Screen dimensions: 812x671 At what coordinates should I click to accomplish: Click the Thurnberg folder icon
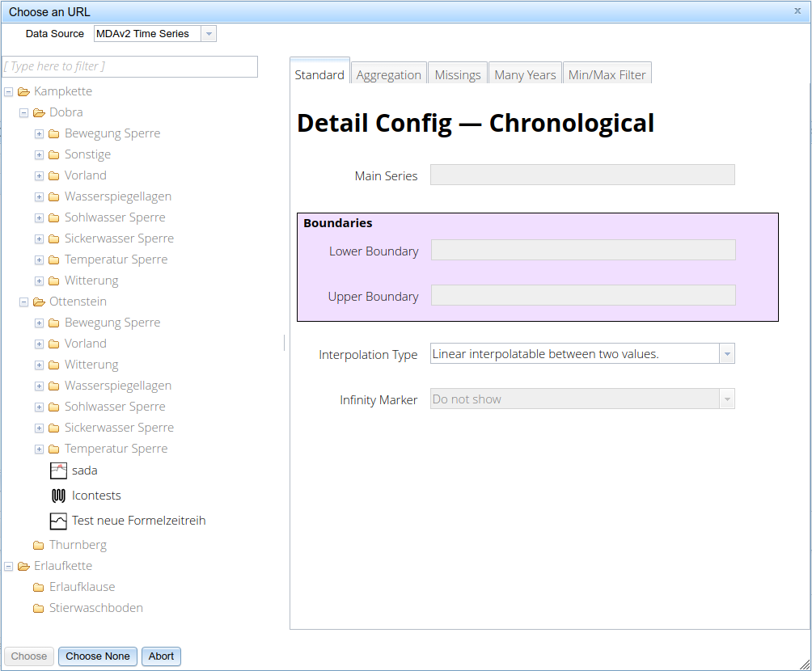(38, 546)
